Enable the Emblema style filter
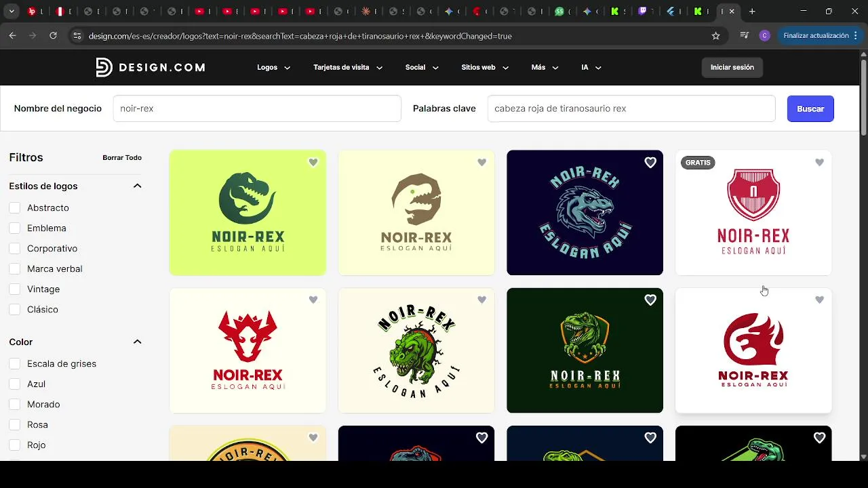Viewport: 868px width, 488px height. click(14, 228)
